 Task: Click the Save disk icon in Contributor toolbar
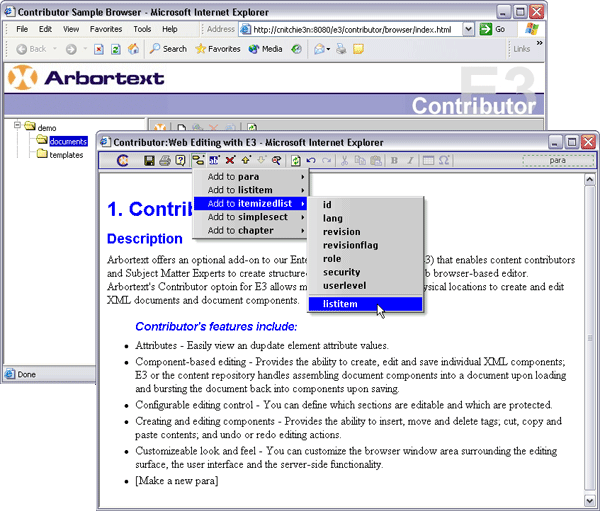149,160
